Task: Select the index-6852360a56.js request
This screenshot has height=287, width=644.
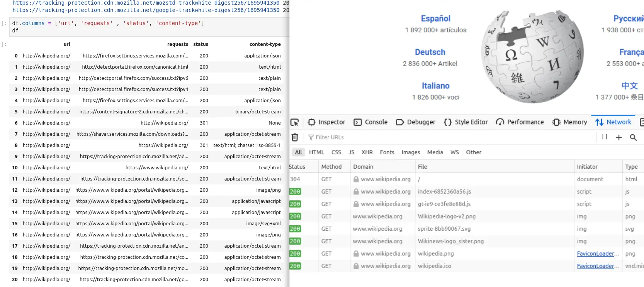Action: (x=467, y=192)
